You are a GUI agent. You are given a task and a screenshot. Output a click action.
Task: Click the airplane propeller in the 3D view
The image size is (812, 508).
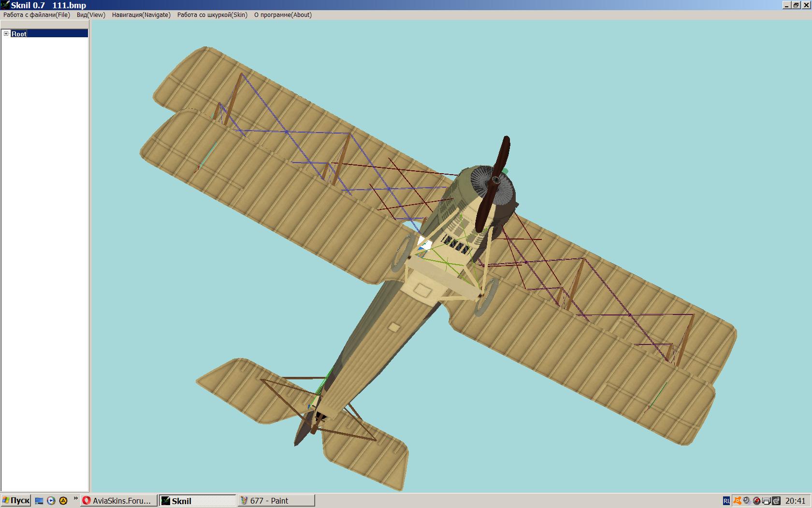[x=493, y=183]
